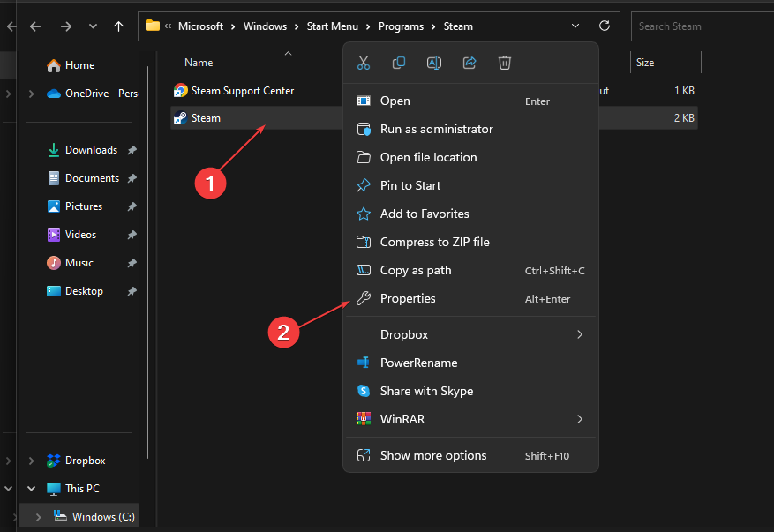Choose Add to Favorites

tap(470, 214)
